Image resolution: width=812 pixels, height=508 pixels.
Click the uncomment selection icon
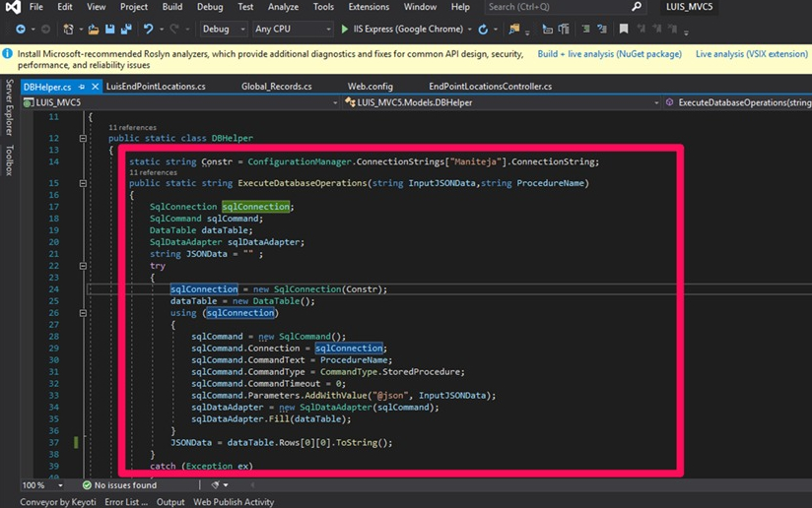pyautogui.click(x=602, y=29)
